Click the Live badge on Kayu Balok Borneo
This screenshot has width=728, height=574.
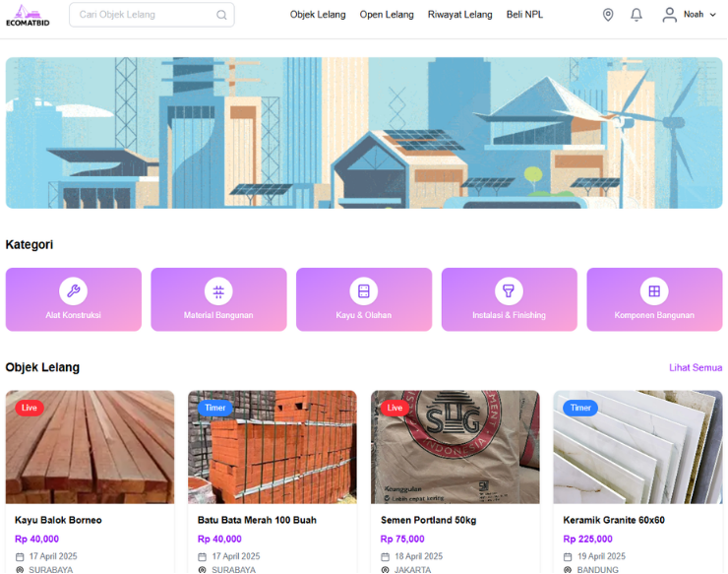[x=30, y=408]
